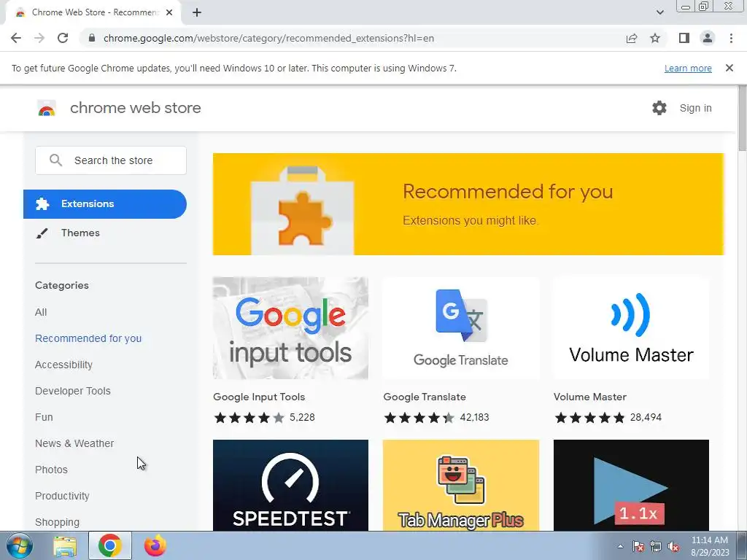Click the Action Center flag icon

pyautogui.click(x=638, y=546)
